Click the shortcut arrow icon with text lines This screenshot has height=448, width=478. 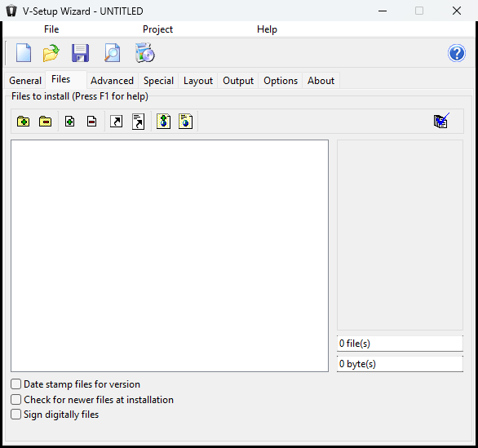point(138,122)
